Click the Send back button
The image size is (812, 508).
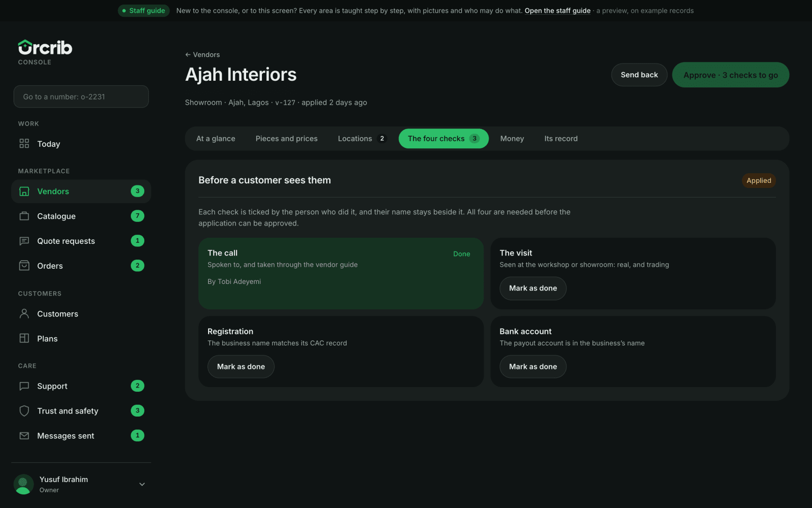[639, 75]
